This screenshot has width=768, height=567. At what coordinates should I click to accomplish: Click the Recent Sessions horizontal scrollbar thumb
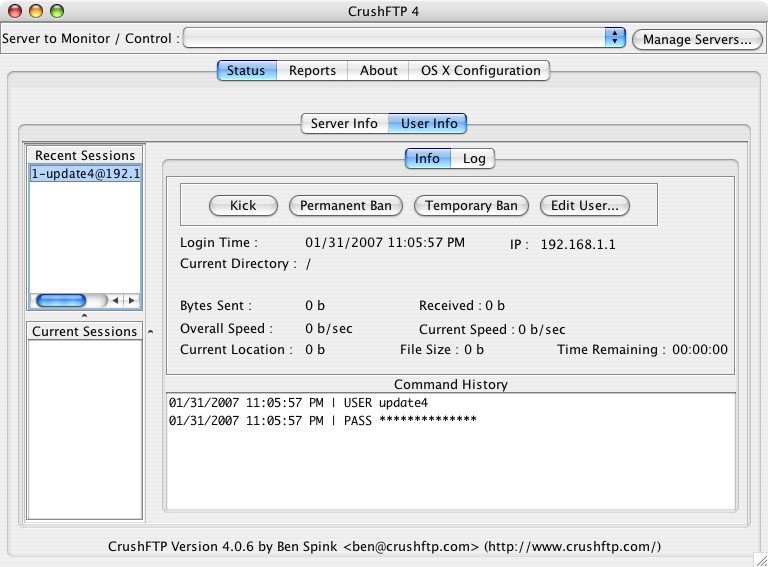pyautogui.click(x=61, y=300)
